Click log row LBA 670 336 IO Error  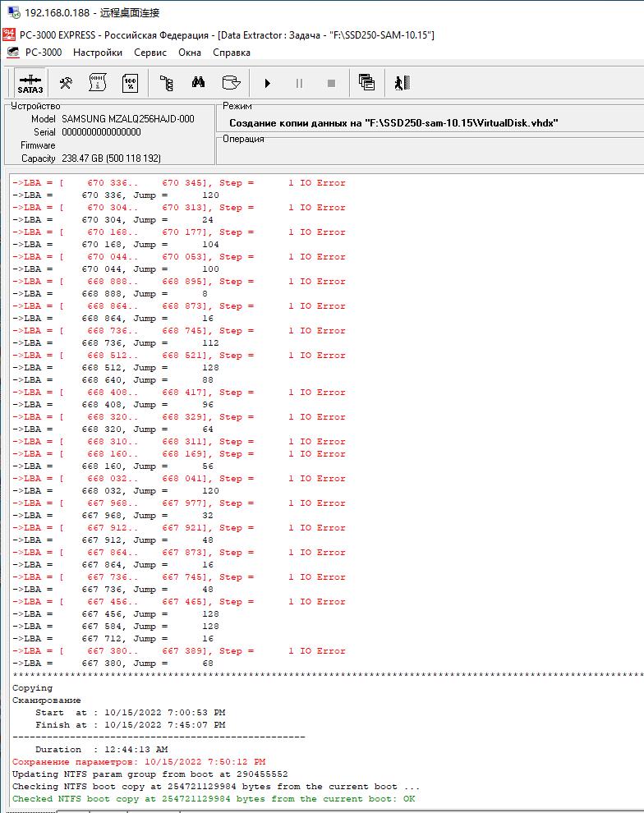pos(179,182)
